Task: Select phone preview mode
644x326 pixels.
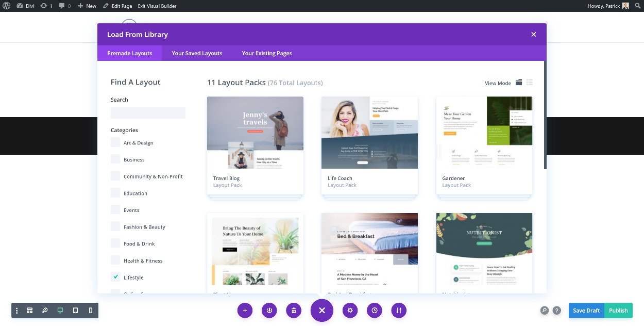Action: tap(91, 311)
